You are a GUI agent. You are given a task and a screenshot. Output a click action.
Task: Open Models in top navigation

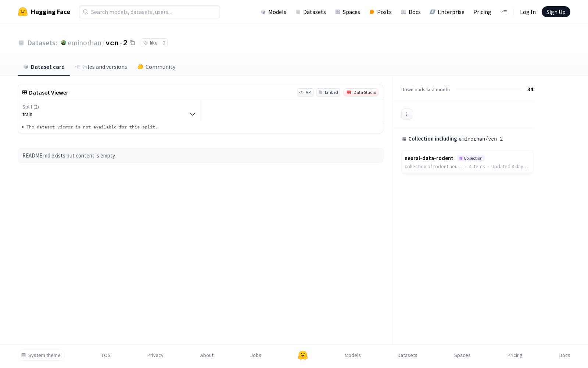pyautogui.click(x=273, y=12)
